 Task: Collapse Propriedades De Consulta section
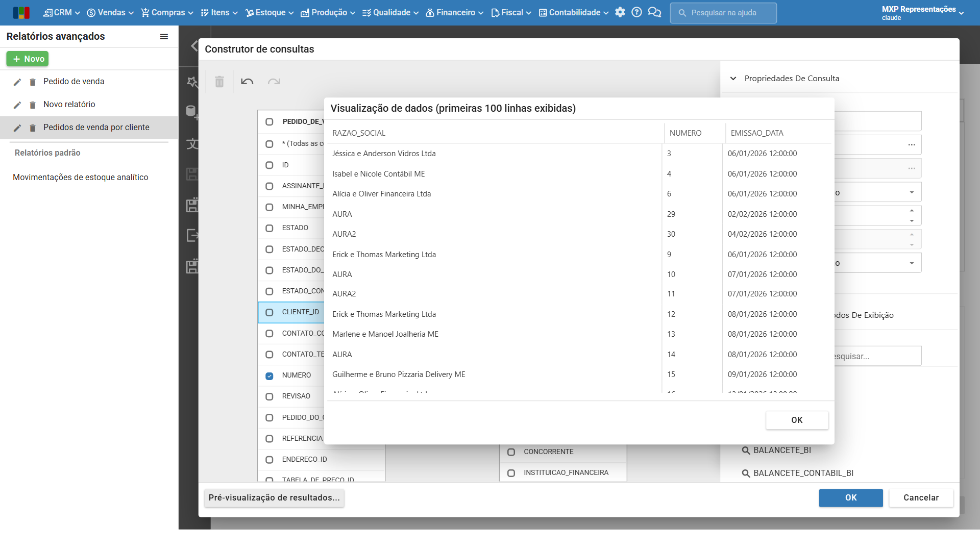pos(733,79)
